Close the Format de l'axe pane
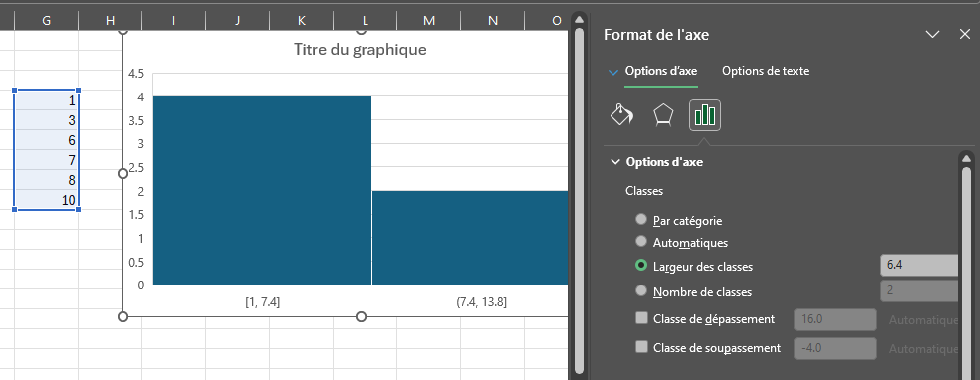Viewport: 980px width, 380px height. point(965,34)
